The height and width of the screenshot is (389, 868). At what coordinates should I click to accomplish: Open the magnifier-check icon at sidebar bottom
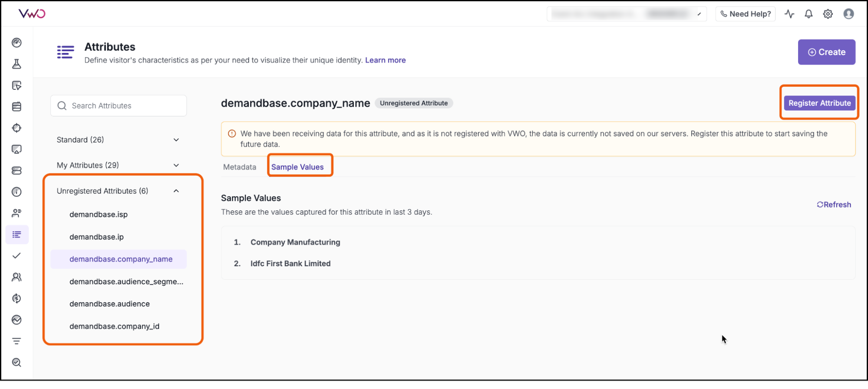pos(17,363)
